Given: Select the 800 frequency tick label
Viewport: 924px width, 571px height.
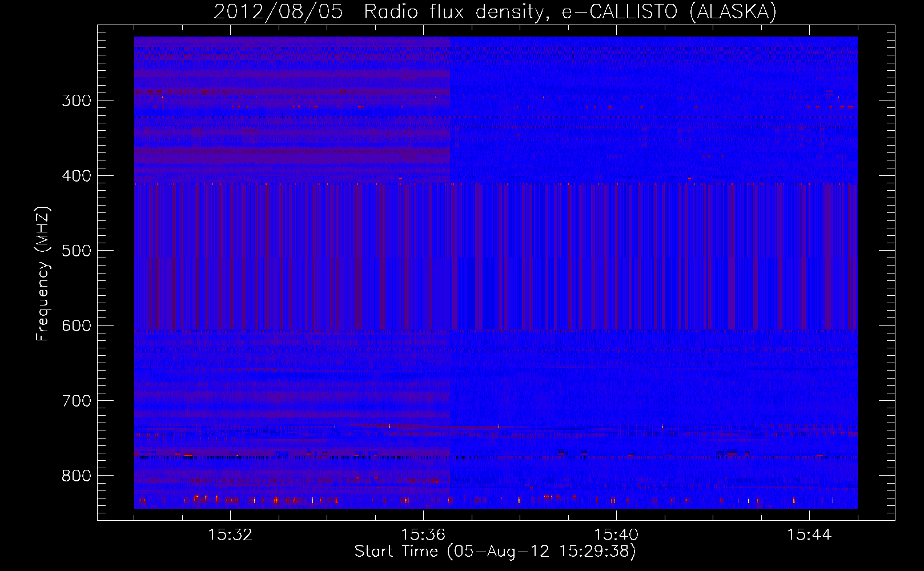Looking at the screenshot, I should coord(77,476).
